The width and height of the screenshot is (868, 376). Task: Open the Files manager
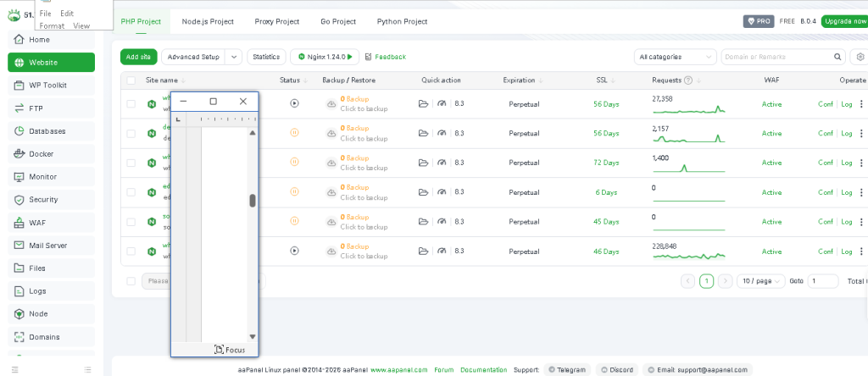[51, 268]
